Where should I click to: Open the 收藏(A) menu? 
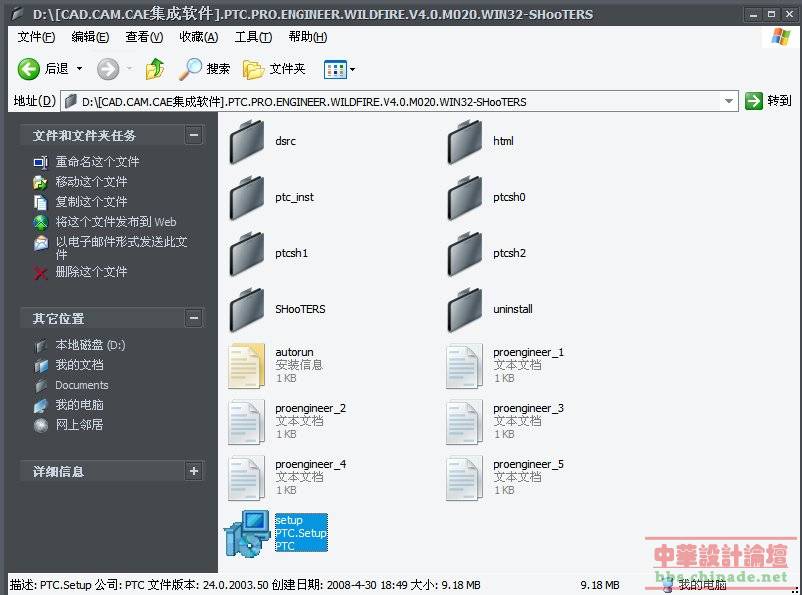(x=198, y=37)
